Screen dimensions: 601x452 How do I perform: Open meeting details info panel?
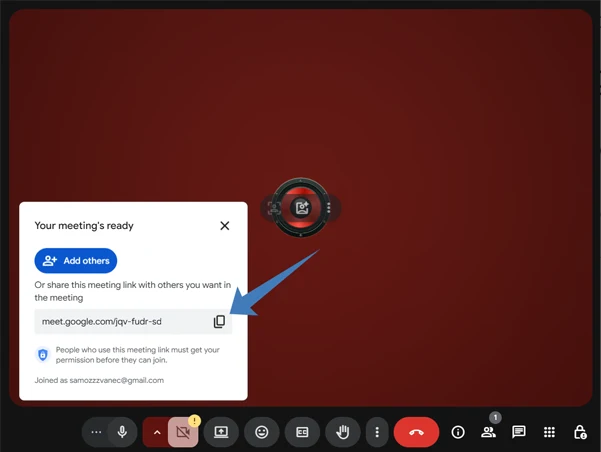(x=458, y=432)
